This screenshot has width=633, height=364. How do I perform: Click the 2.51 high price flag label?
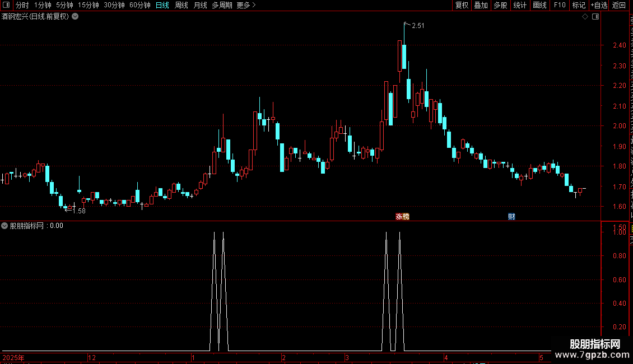click(418, 25)
